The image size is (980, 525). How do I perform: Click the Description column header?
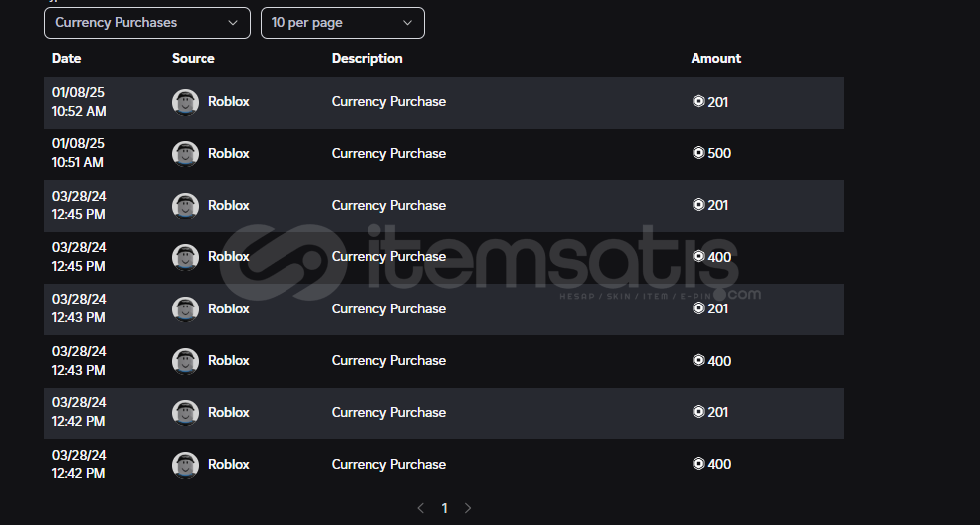pos(367,58)
